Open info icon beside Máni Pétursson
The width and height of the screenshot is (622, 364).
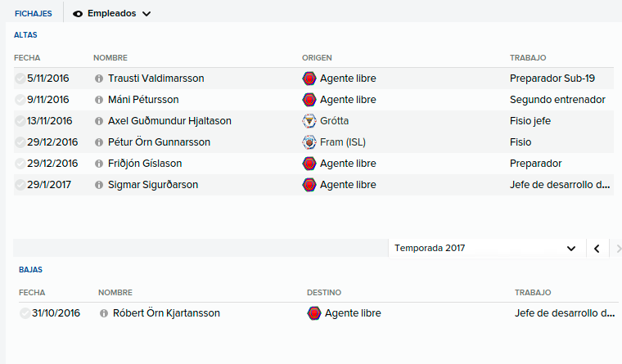pos(99,100)
